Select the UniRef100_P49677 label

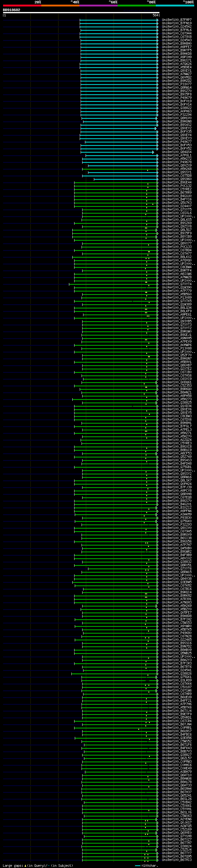tap(177, 142)
